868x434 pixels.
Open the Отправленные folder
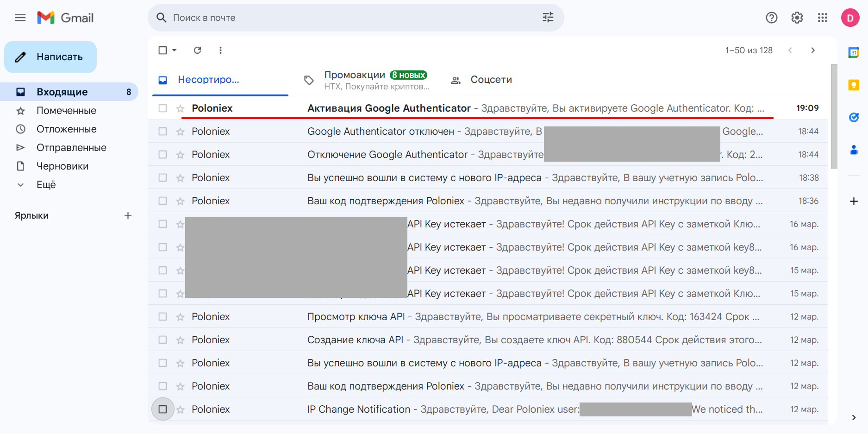69,147
